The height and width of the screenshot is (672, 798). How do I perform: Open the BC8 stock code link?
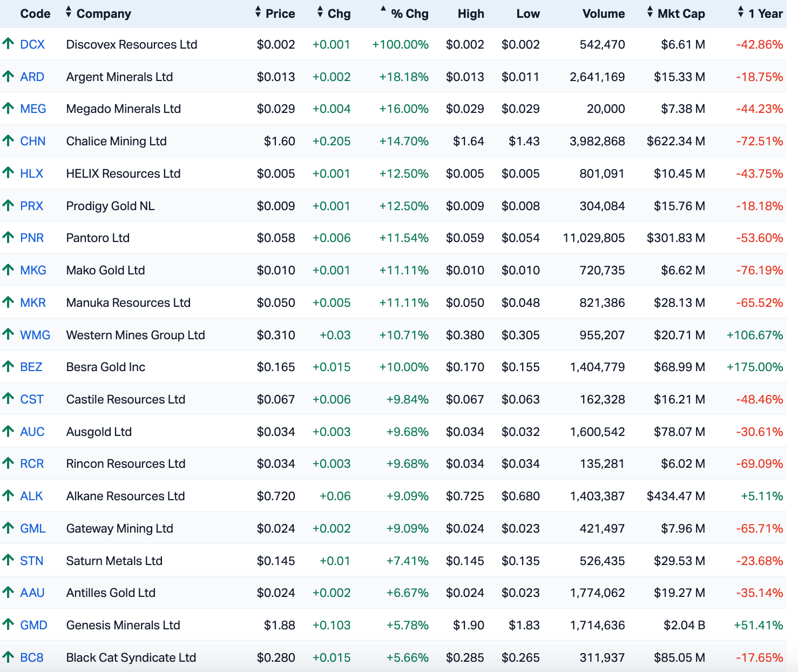tap(32, 657)
